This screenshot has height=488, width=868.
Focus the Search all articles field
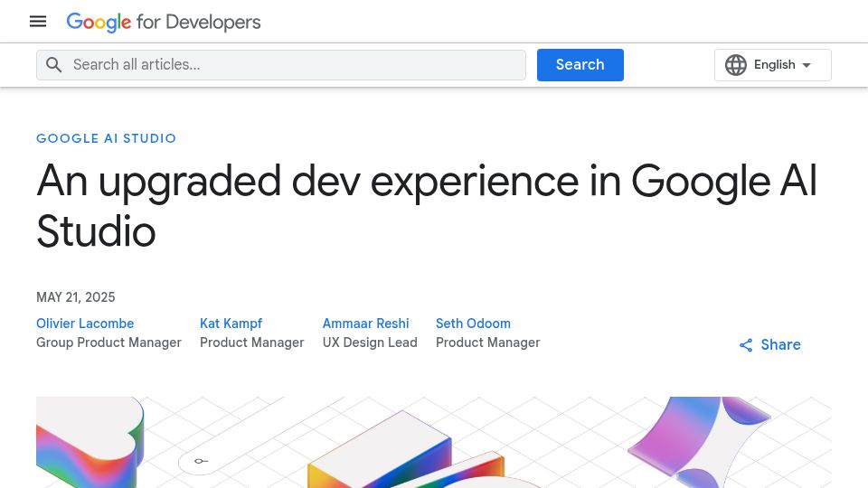281,65
